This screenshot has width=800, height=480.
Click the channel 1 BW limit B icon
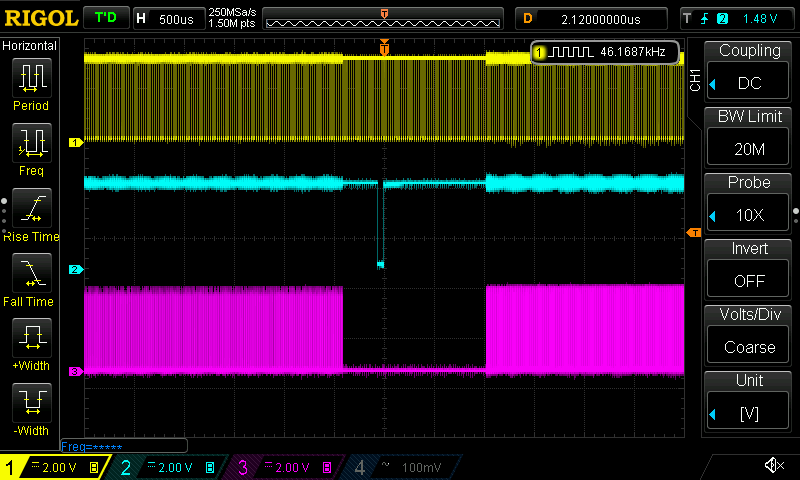coord(94,467)
